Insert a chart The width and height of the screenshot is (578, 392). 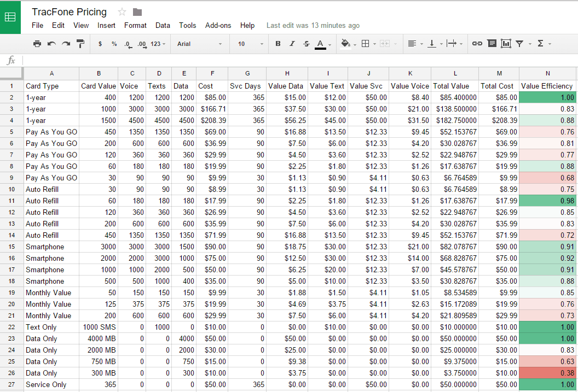point(506,44)
